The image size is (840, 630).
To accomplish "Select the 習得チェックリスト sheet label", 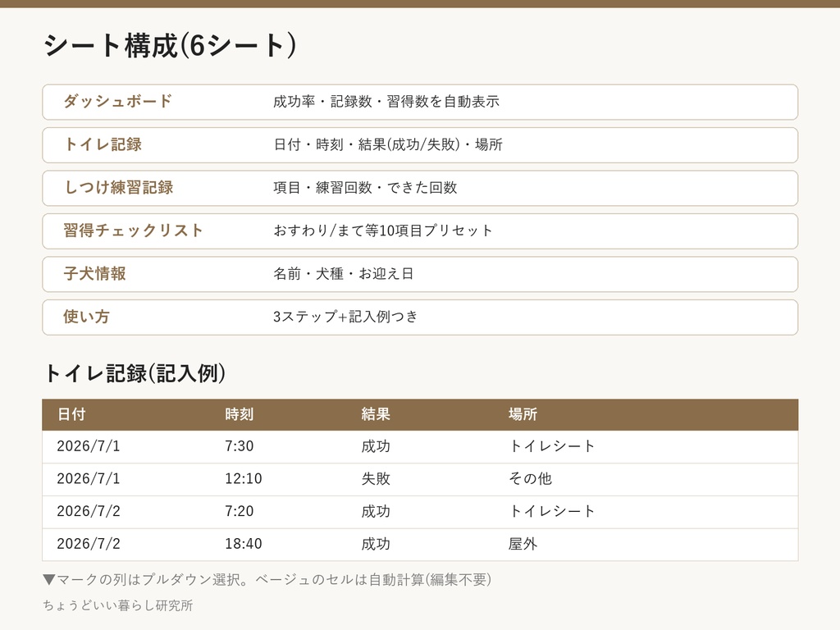I will [133, 231].
